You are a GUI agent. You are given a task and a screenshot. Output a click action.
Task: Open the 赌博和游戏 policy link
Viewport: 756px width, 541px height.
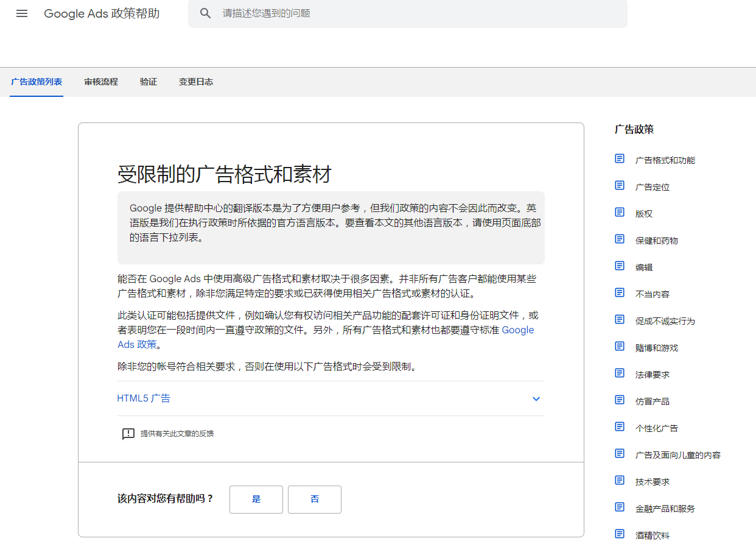pyautogui.click(x=657, y=348)
